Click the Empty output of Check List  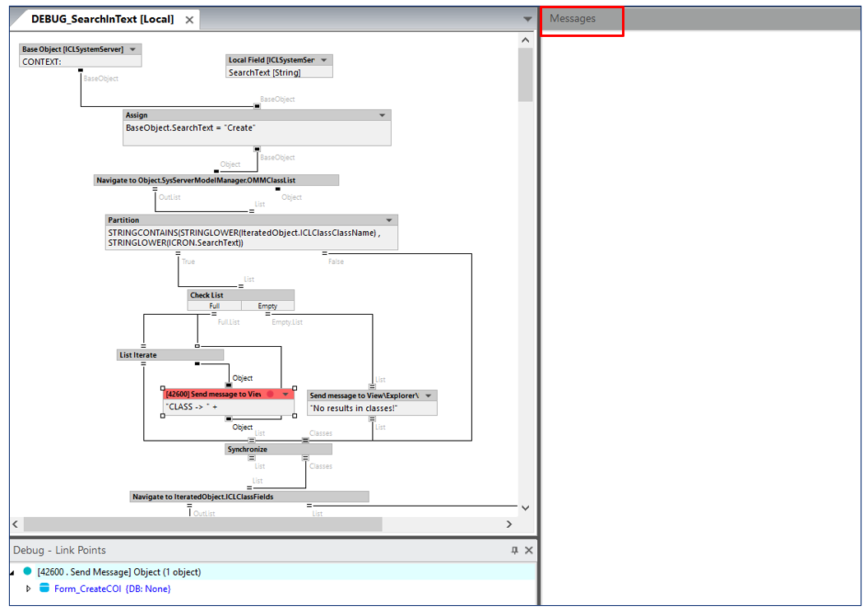click(x=267, y=306)
